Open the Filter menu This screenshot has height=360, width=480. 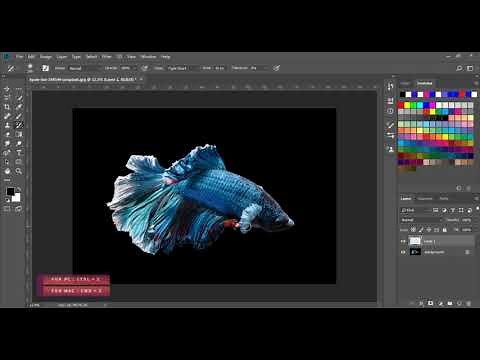tap(107, 57)
